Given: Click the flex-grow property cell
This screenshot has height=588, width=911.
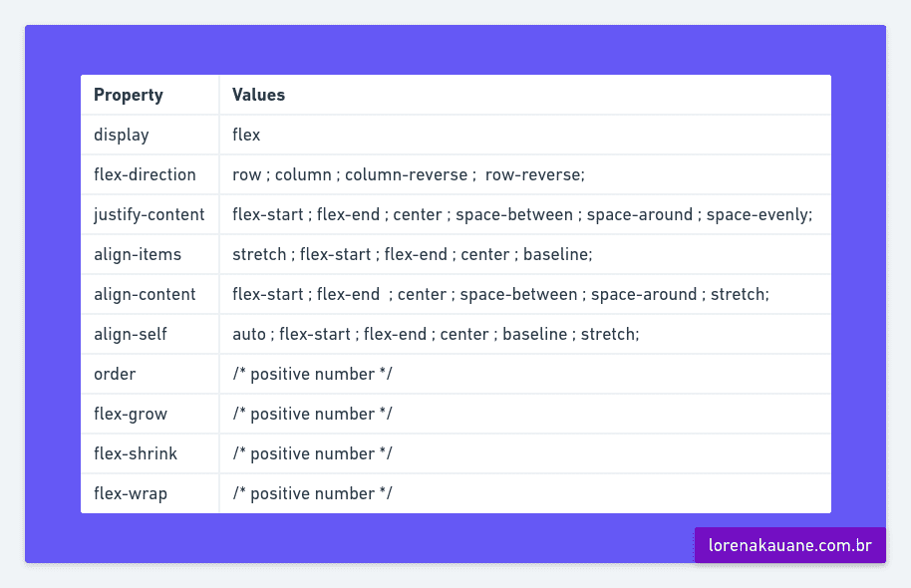Looking at the screenshot, I should pyautogui.click(x=131, y=414).
